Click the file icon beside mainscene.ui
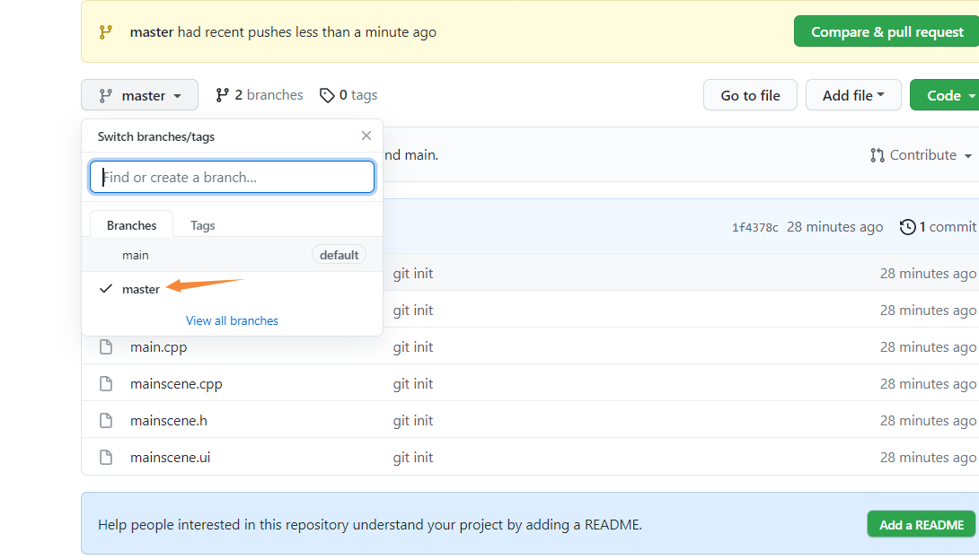Image resolution: width=979 pixels, height=560 pixels. [106, 457]
